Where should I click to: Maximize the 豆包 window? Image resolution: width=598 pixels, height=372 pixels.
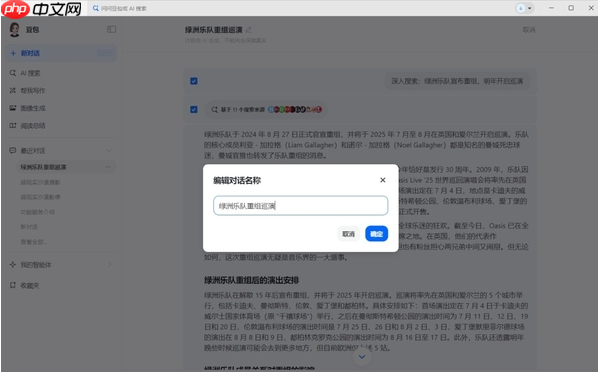(x=571, y=8)
